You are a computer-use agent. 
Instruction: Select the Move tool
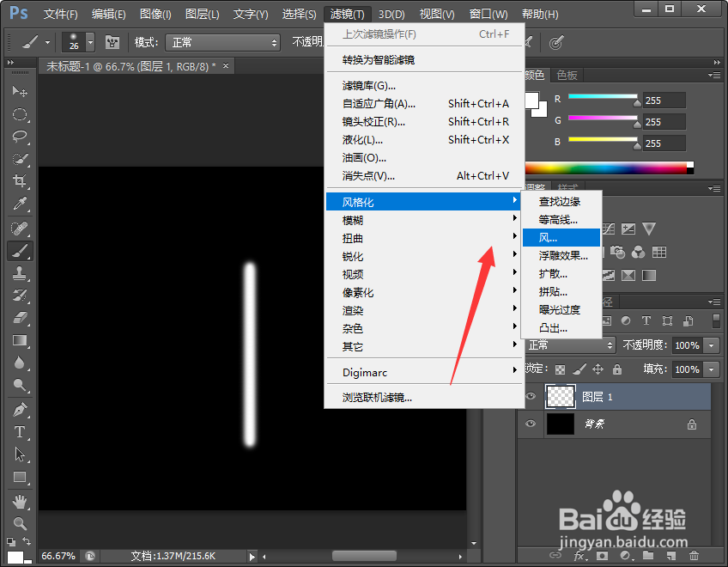pos(21,92)
